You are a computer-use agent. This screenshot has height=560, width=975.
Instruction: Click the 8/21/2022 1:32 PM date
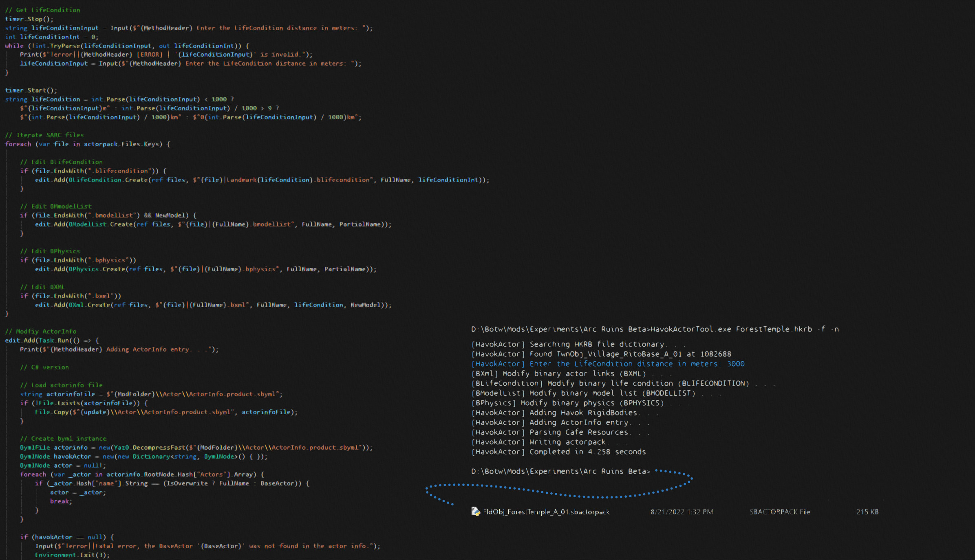[x=682, y=512]
